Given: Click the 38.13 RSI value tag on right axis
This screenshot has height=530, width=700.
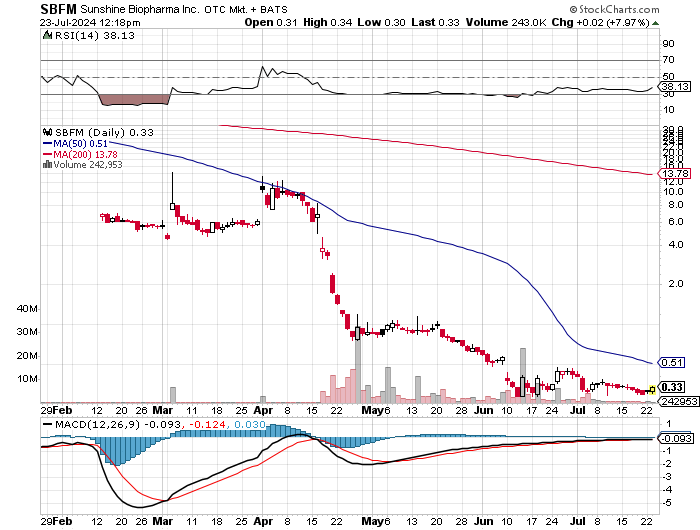Looking at the screenshot, I should click(675, 86).
